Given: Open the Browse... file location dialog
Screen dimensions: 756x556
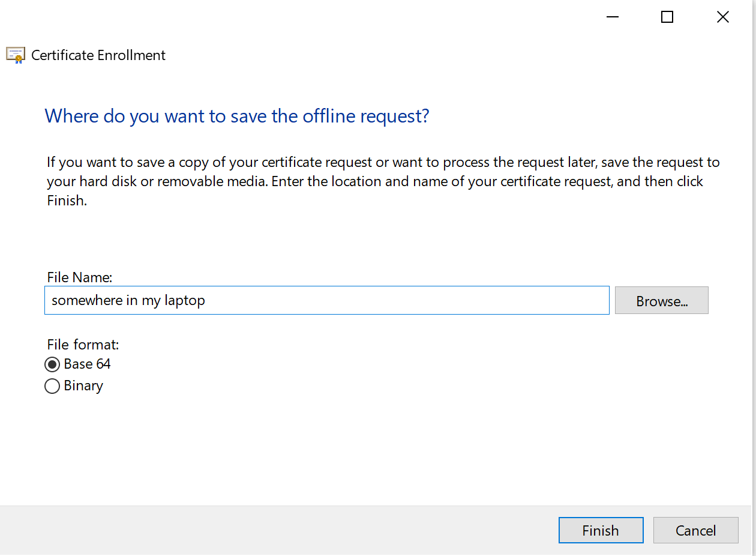Looking at the screenshot, I should (x=661, y=301).
